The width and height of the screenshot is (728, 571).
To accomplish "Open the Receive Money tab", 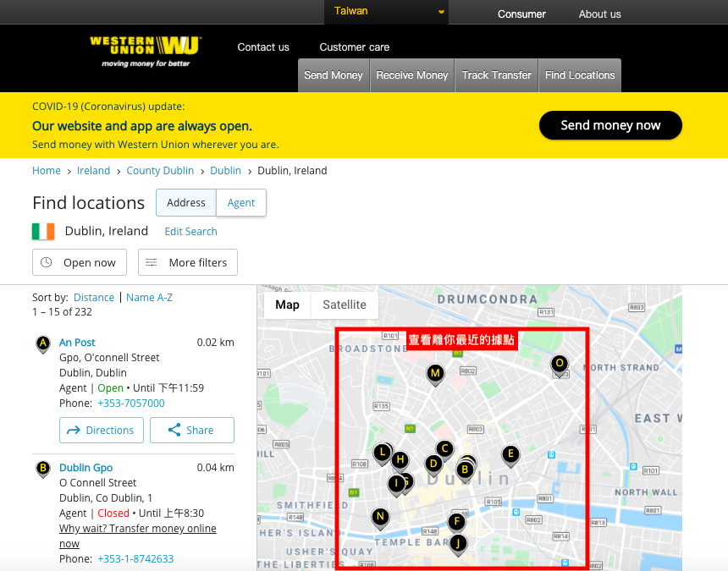I will pos(411,75).
